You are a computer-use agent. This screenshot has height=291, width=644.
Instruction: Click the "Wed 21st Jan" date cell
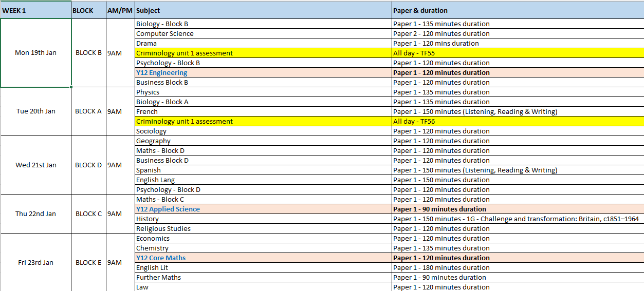[35, 165]
